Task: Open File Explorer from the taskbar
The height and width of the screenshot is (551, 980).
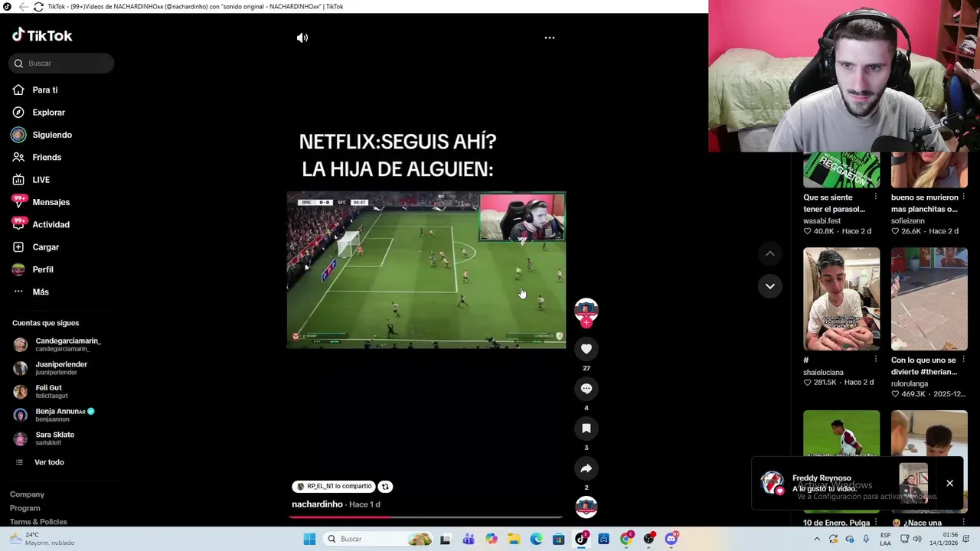Action: point(514,539)
